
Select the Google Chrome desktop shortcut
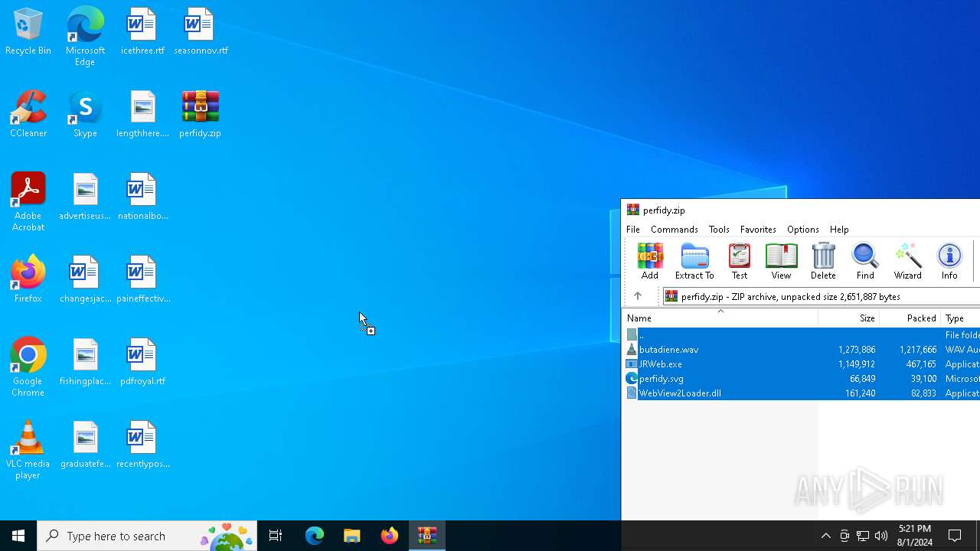[28, 367]
